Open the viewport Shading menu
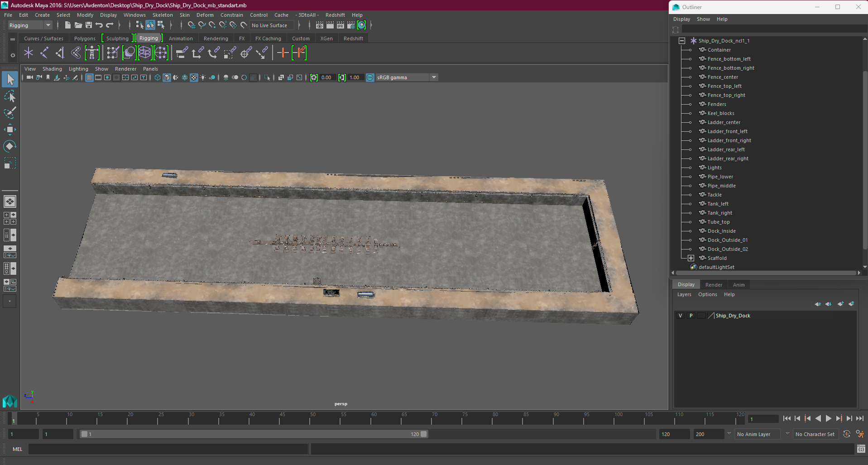Image resolution: width=868 pixels, height=465 pixels. click(52, 69)
